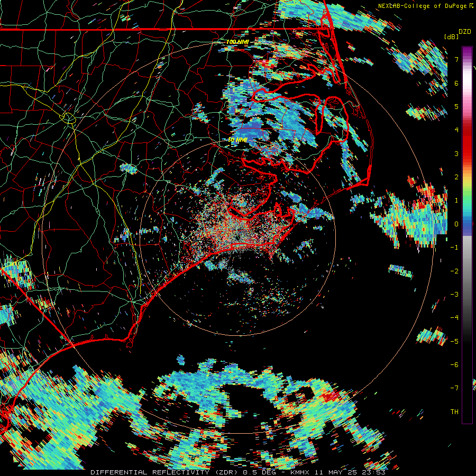
Task: Click the 1 value on the dB scale
Action: 456,200
